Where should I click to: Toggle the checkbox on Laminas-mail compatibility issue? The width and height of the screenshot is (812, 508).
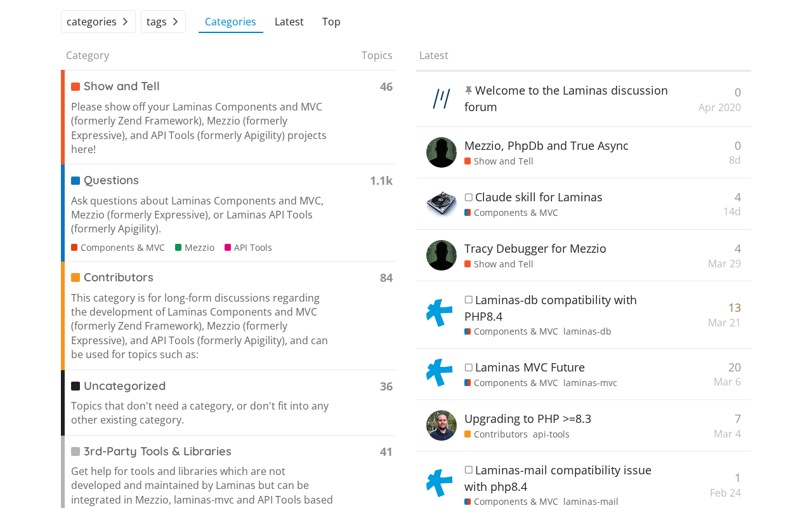point(469,470)
